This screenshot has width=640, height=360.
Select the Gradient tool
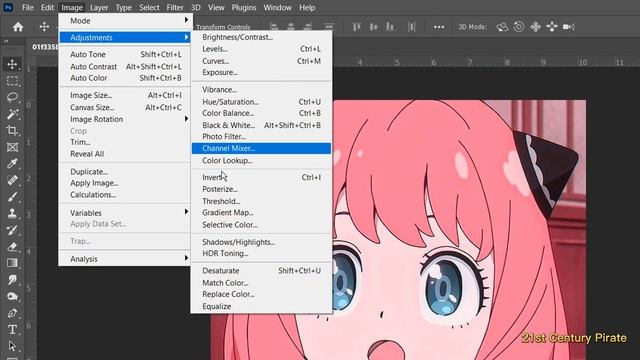tap(12, 263)
